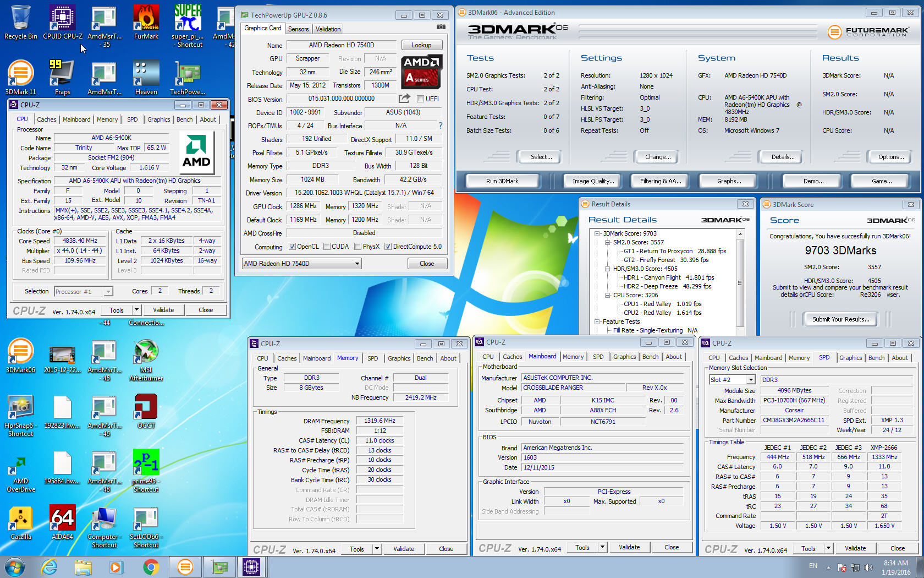Open Graphics tab in Mainboard CPU-Z window
The height and width of the screenshot is (578, 924).
[625, 357]
